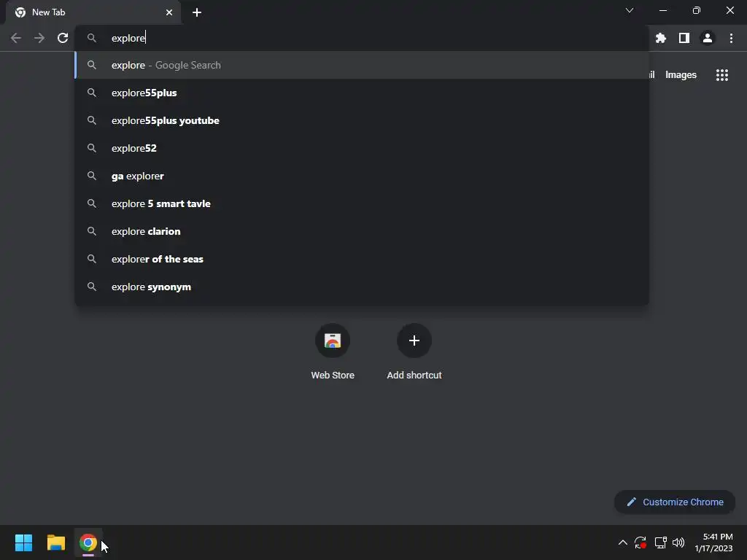Image resolution: width=747 pixels, height=560 pixels.
Task: Pick the explore - Google Search entry
Action: point(362,65)
